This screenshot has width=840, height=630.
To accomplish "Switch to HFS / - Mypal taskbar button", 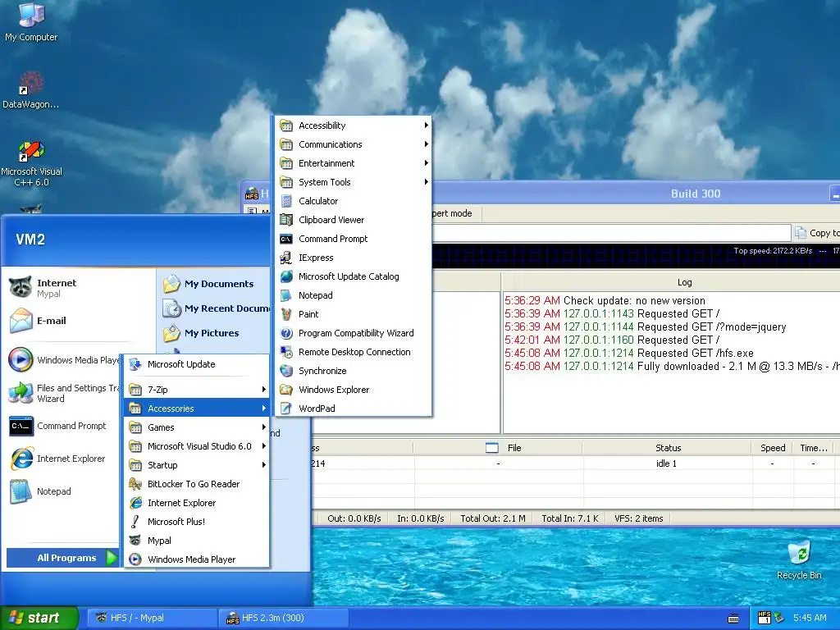I will coord(151,618).
